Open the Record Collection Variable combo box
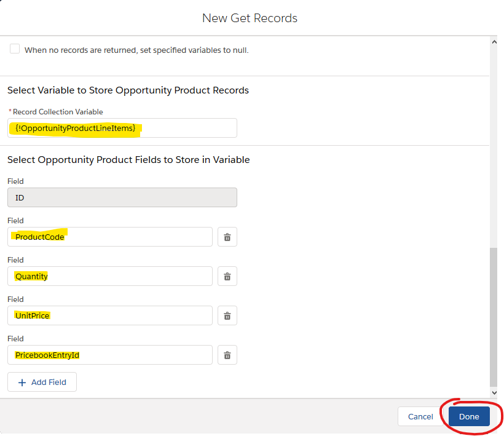504x436 pixels. tap(122, 128)
